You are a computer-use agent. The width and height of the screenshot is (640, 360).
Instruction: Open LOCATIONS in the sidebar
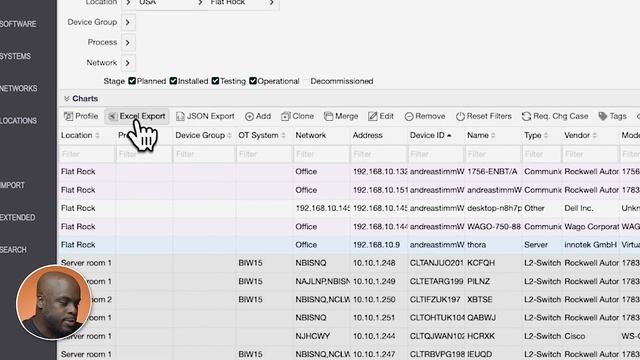18,121
